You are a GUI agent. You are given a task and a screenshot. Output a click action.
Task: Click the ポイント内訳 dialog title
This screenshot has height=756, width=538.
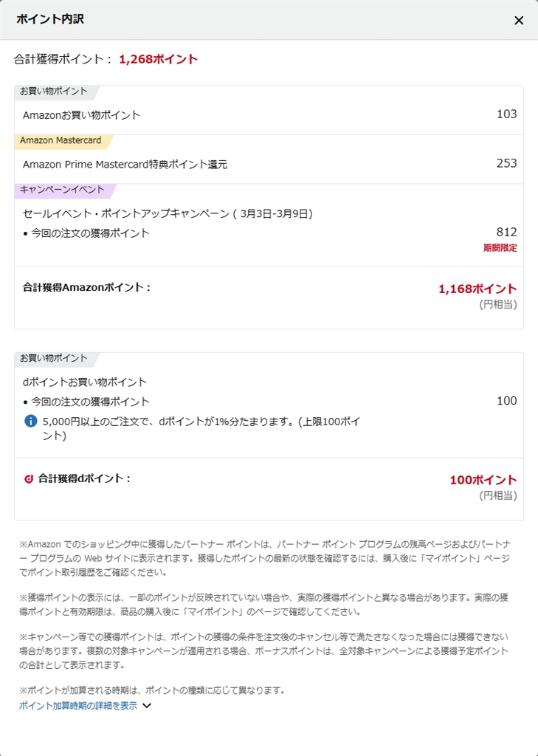tap(50, 19)
